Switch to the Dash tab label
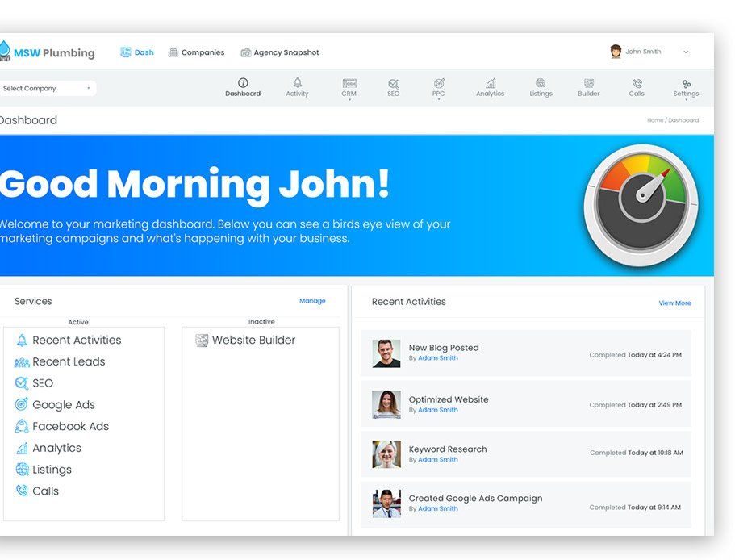The image size is (735, 560). (x=144, y=52)
